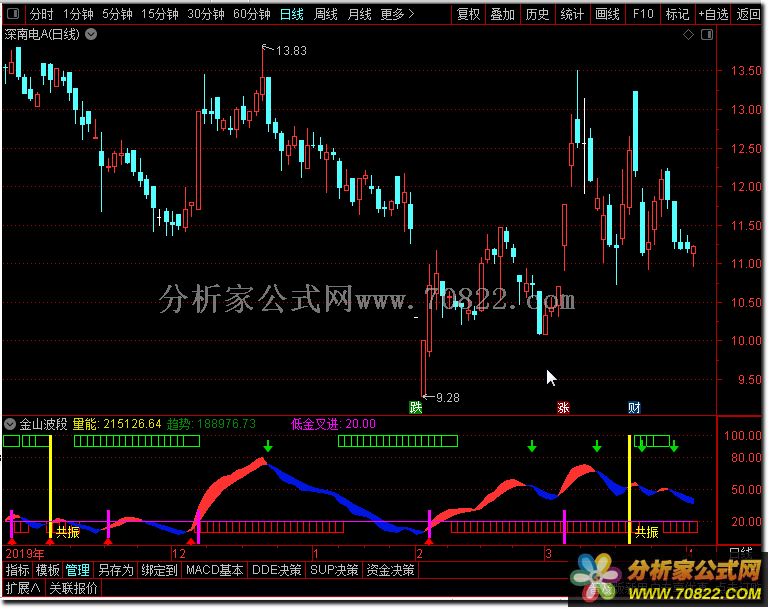
Task: Switch to 分时 intraday view
Action: (x=41, y=14)
